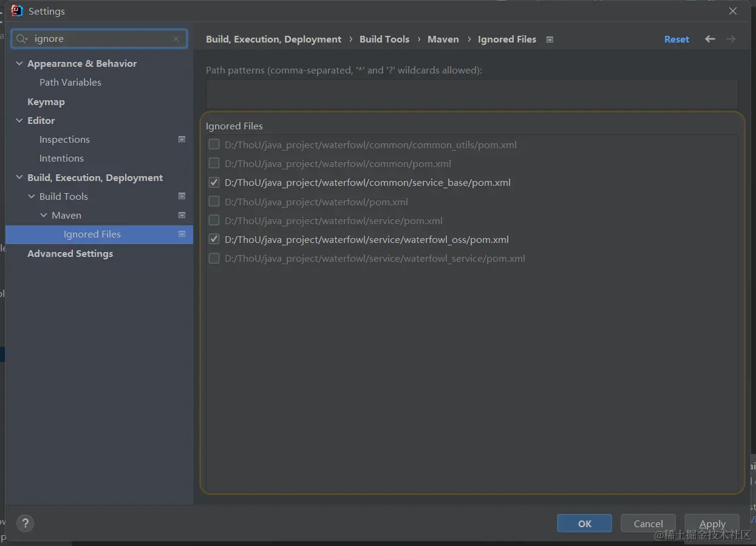Image resolution: width=756 pixels, height=546 pixels.
Task: Click the Path patterns input field
Action: point(472,94)
